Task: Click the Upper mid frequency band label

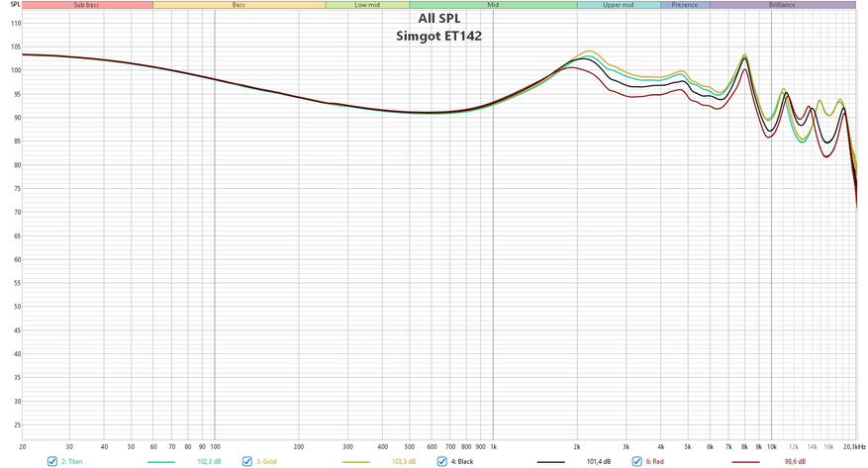Action: [619, 5]
